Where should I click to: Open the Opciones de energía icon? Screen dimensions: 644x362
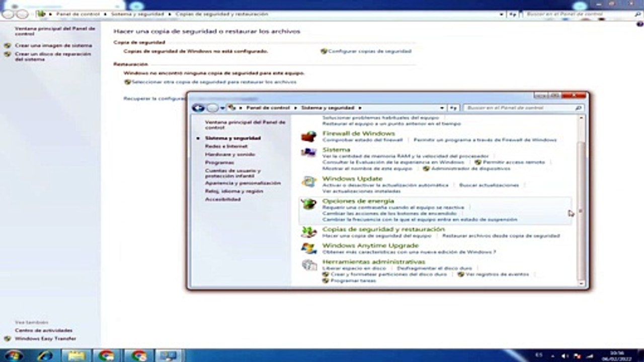point(308,204)
